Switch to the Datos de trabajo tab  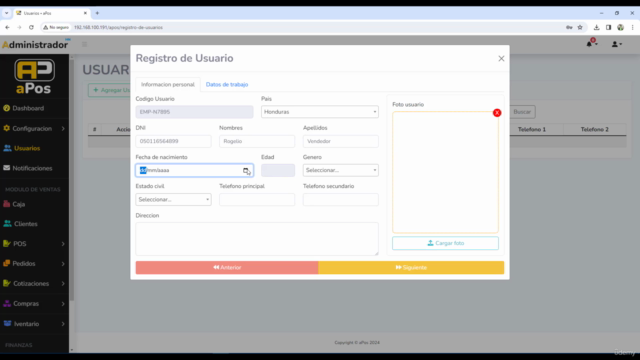pyautogui.click(x=227, y=84)
